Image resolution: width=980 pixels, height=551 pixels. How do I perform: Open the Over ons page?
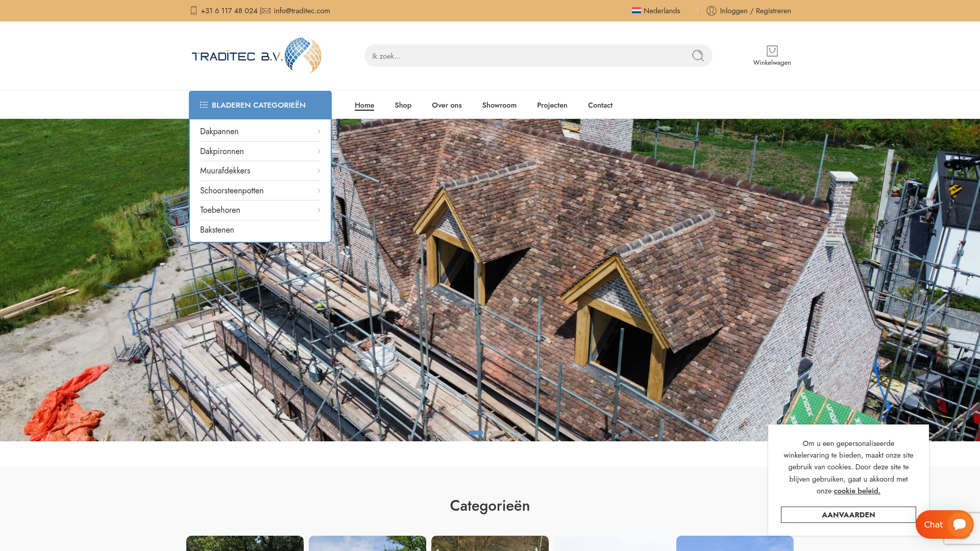tap(447, 105)
